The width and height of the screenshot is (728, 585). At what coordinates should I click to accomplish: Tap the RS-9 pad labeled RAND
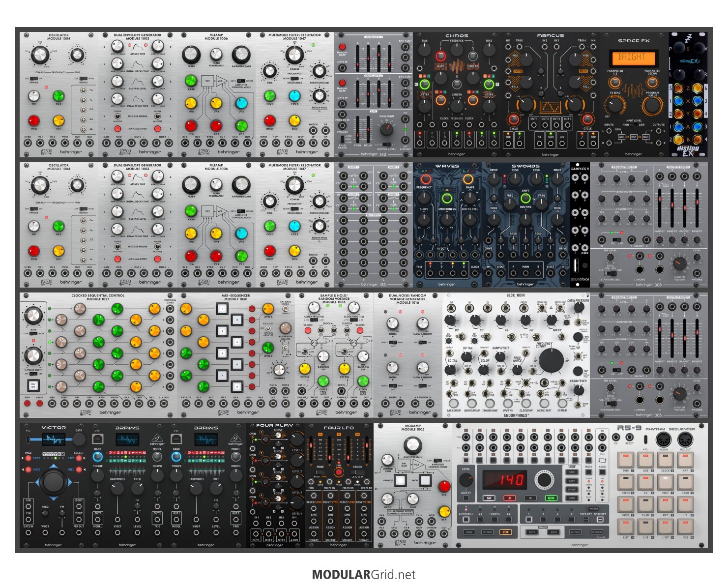click(685, 482)
